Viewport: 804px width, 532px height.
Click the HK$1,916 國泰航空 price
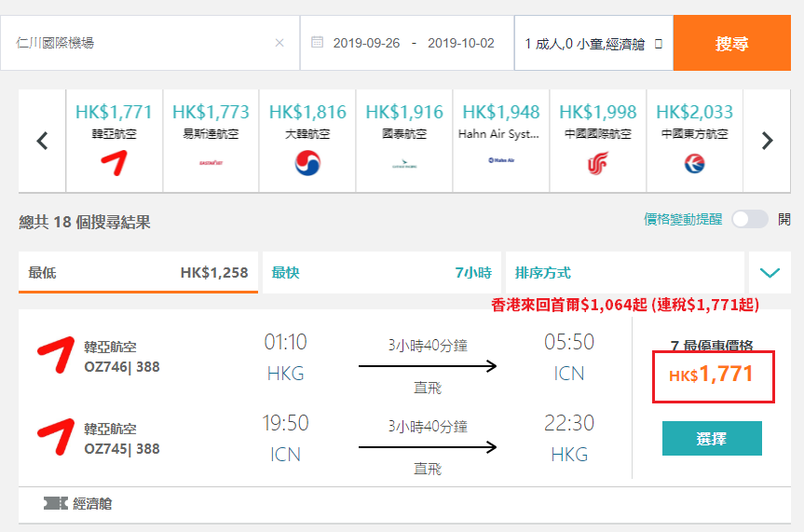pos(404,112)
